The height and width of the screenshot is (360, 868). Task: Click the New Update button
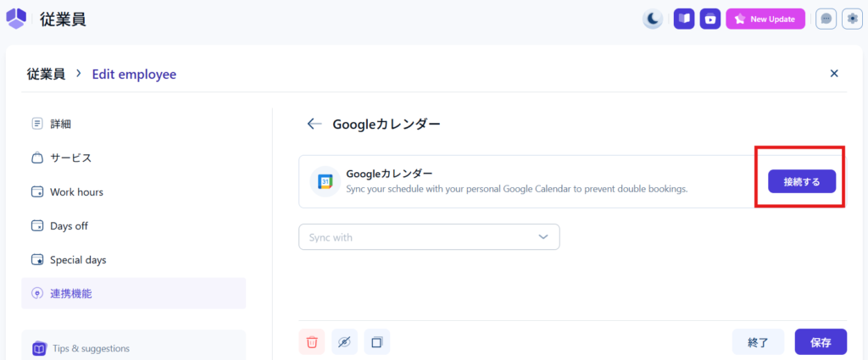pos(765,19)
